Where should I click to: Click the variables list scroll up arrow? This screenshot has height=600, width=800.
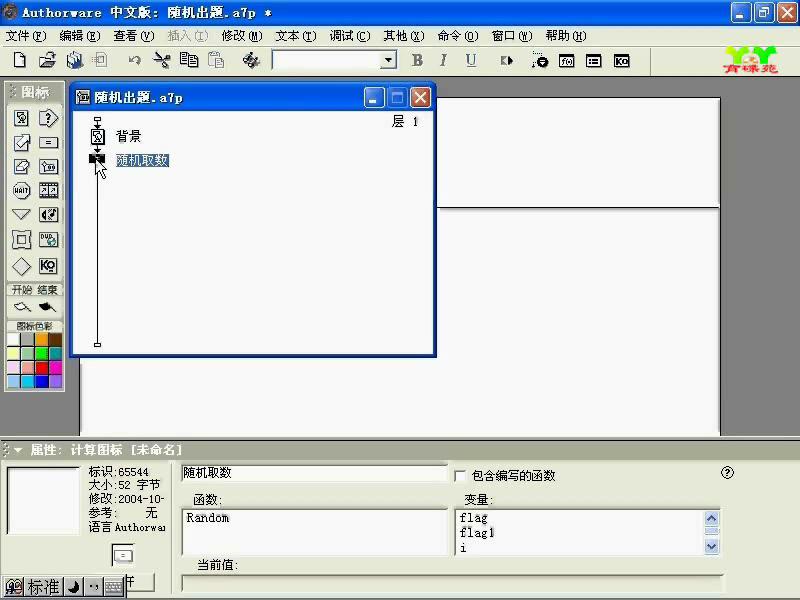pyautogui.click(x=712, y=518)
